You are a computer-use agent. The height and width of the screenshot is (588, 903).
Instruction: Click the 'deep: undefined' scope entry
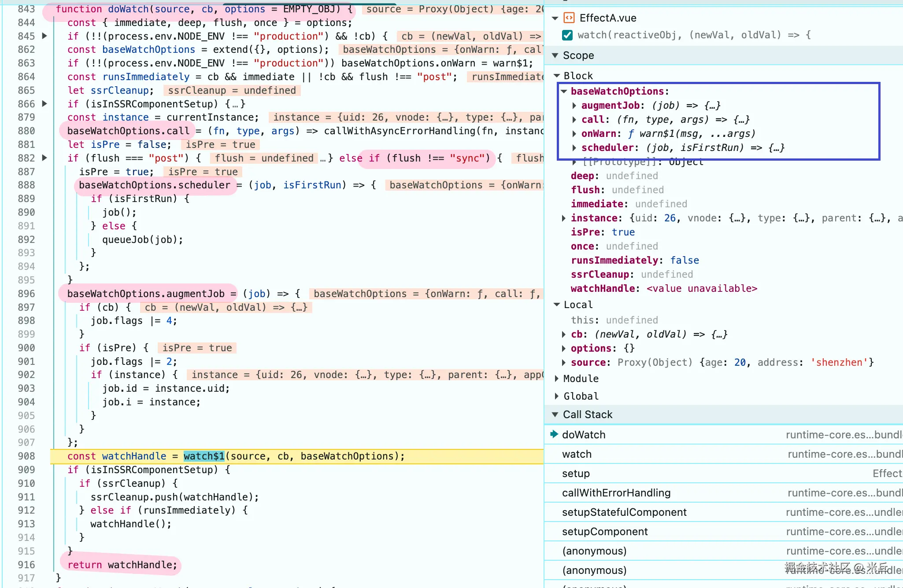coord(614,176)
